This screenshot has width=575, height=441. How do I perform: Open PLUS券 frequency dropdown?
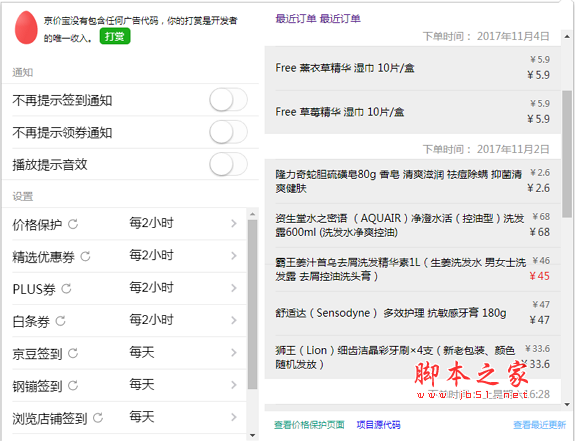click(151, 288)
